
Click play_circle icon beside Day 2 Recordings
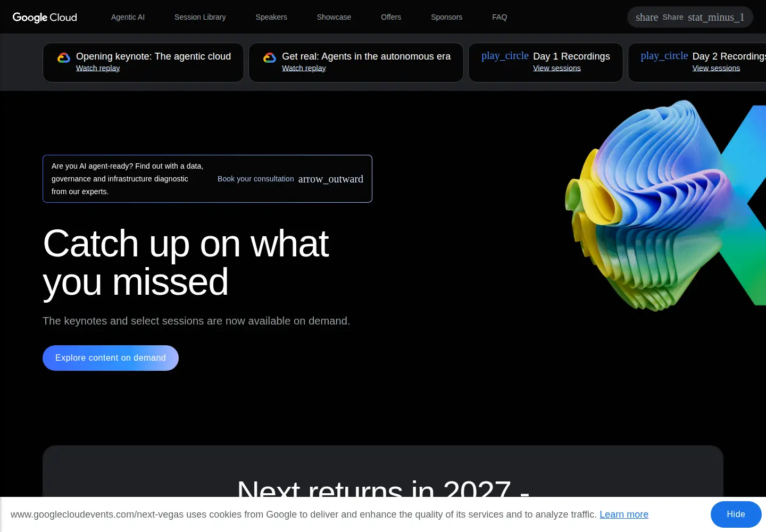664,56
